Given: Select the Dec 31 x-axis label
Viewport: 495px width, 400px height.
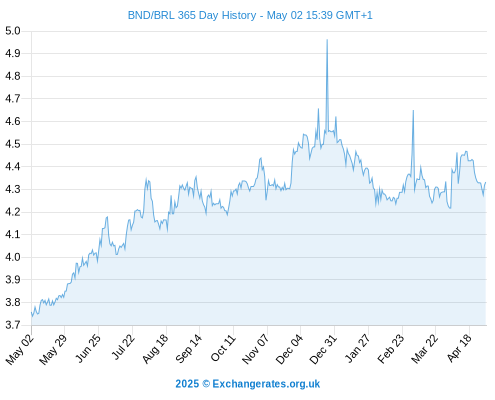Looking at the screenshot, I should point(323,349).
